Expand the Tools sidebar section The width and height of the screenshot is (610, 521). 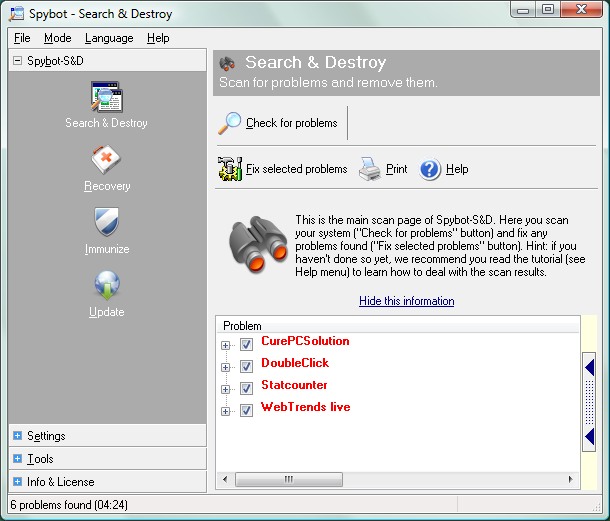18,458
